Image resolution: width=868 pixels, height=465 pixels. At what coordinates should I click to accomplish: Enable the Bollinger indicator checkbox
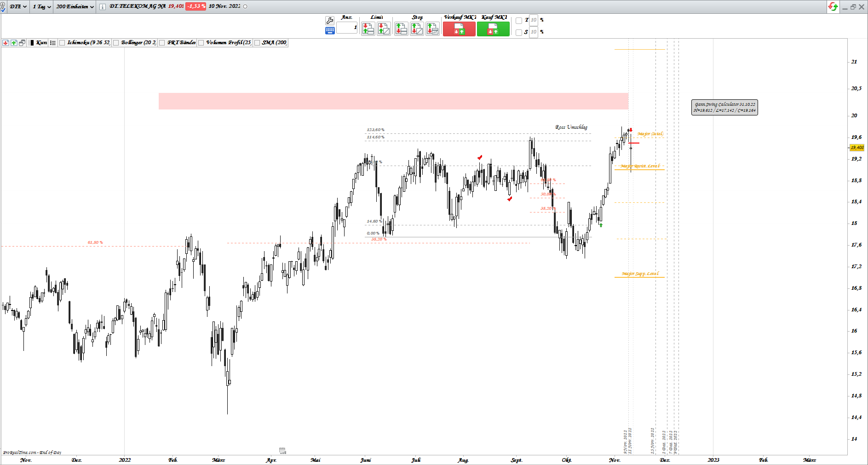pos(116,43)
